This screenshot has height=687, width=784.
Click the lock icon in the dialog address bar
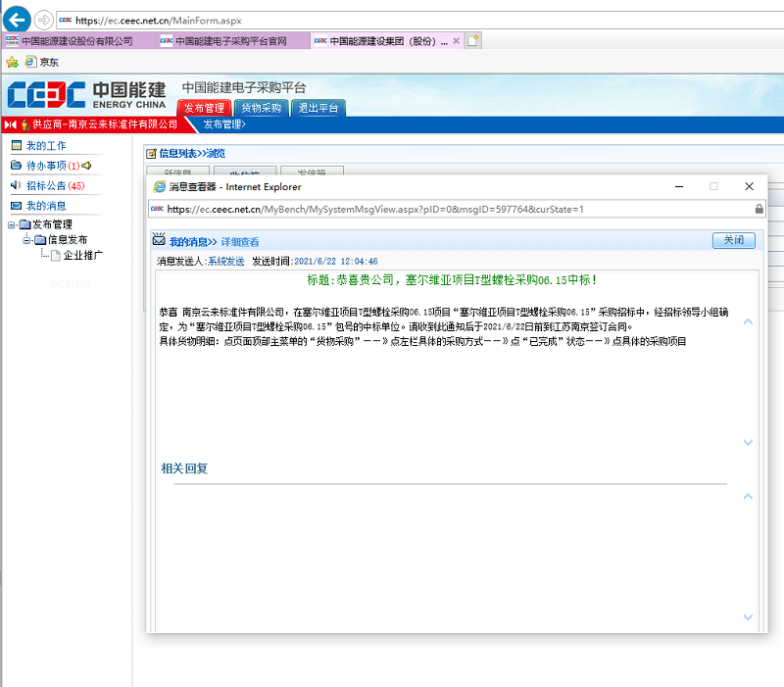point(759,210)
